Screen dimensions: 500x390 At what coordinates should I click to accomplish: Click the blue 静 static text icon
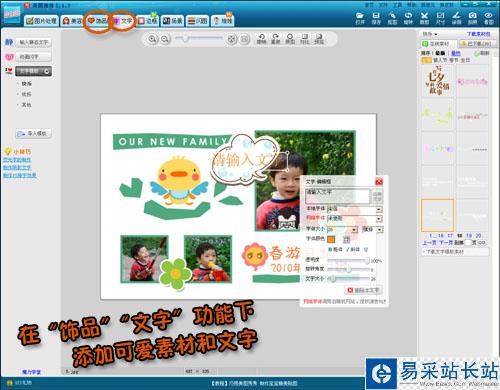pyautogui.click(x=9, y=42)
